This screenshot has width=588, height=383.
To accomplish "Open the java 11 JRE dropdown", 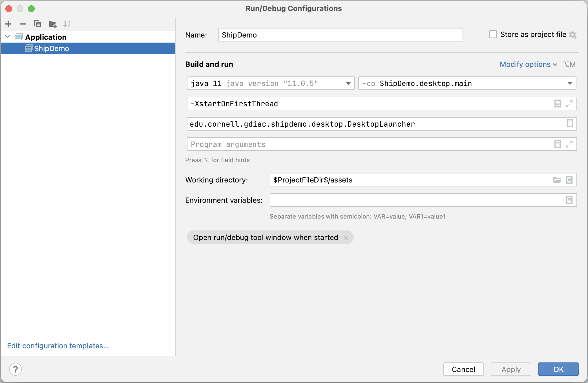I will point(348,83).
